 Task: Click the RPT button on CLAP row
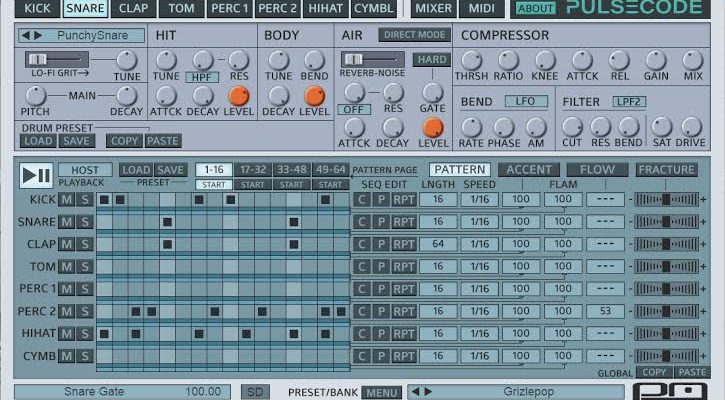[x=403, y=244]
